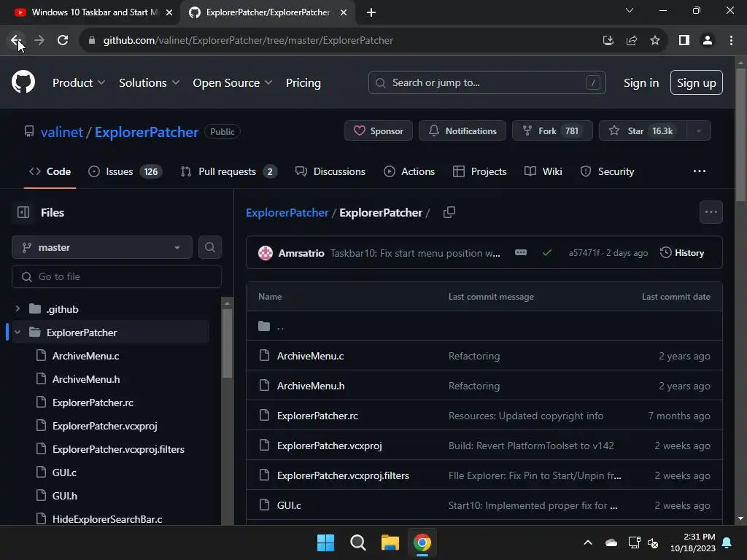
Task: Open the commit History link
Action: tap(682, 253)
